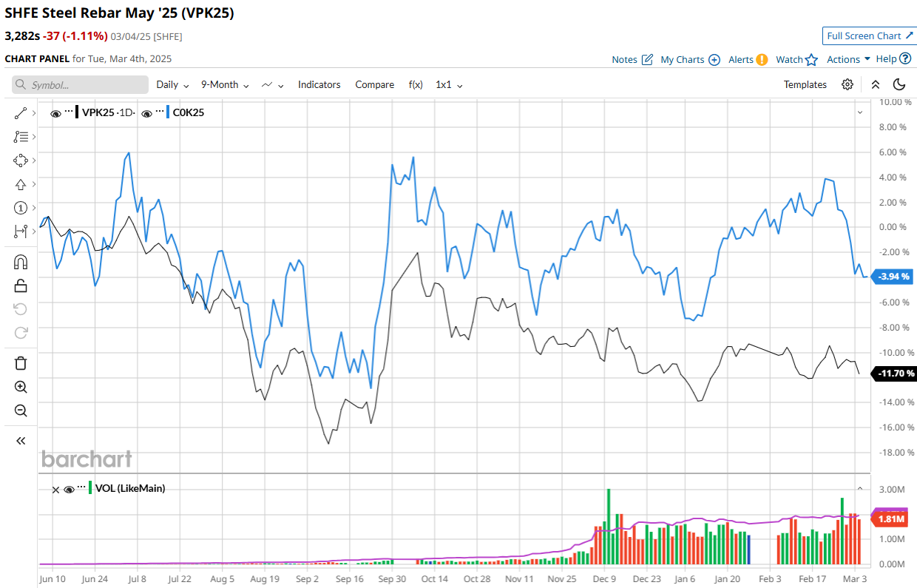Expand the trend line tool submenu arrow
917x588 pixels.
point(34,112)
